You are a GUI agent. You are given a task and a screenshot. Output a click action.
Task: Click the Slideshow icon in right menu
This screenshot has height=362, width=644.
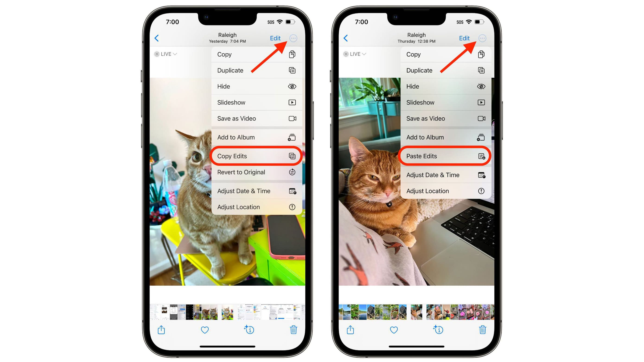[482, 102]
